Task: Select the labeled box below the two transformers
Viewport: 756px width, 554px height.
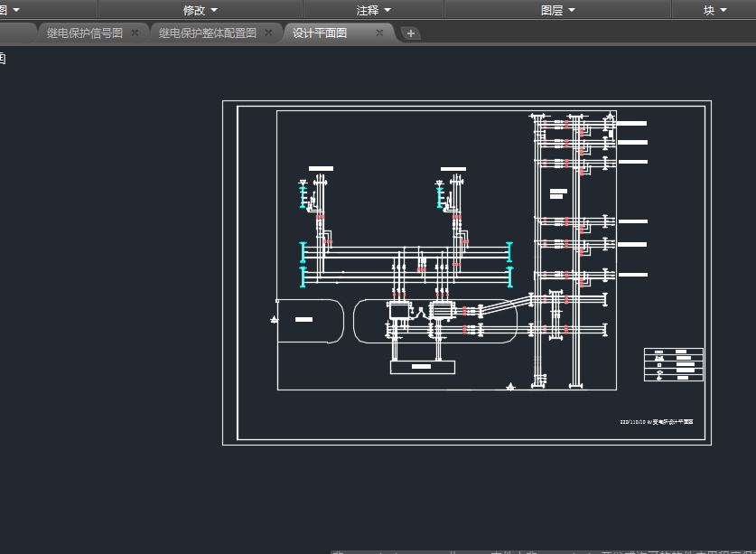Action: [422, 367]
